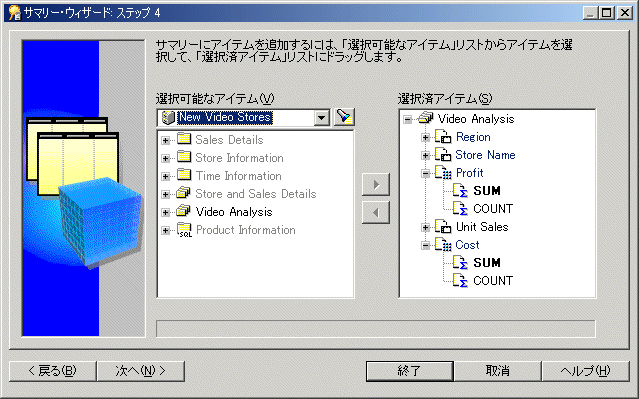Select Unit Sales label
The image size is (639, 399).
(x=482, y=227)
